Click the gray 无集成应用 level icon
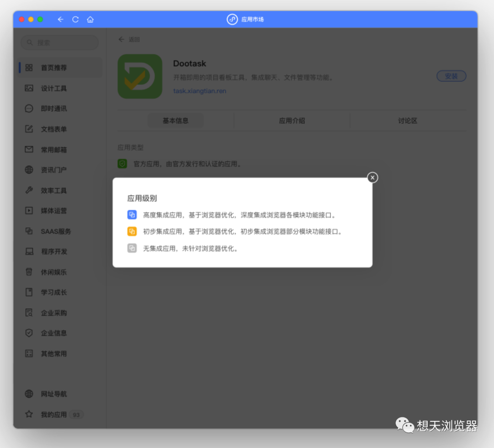This screenshot has height=448, width=494. pyautogui.click(x=132, y=248)
